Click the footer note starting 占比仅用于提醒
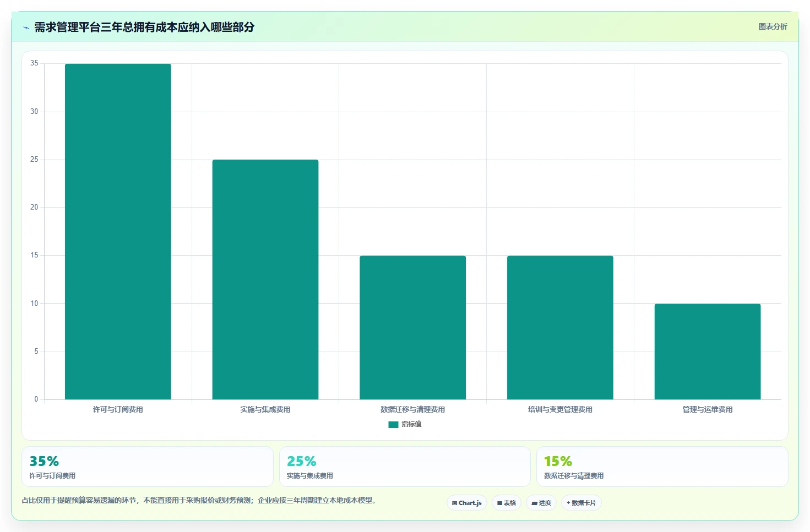This screenshot has width=810, height=532. pos(199,500)
